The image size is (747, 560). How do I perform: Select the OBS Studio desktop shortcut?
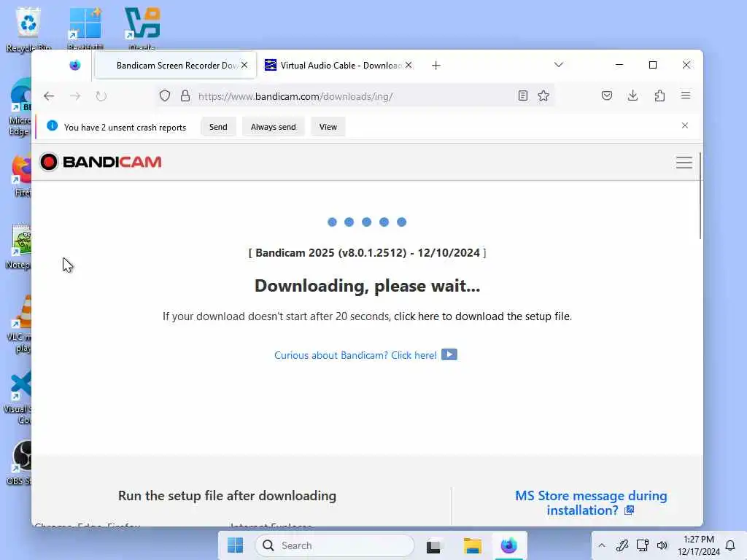tap(20, 463)
